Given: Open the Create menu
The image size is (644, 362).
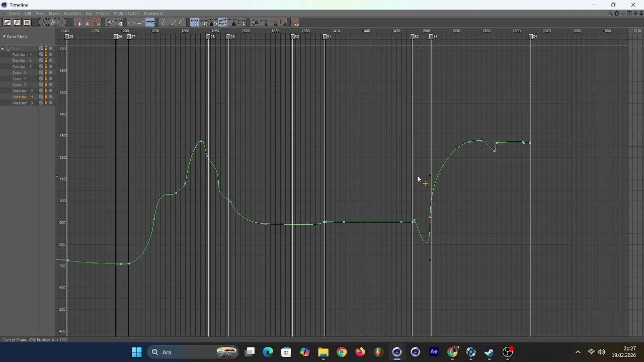Looking at the screenshot, I should point(14,14).
